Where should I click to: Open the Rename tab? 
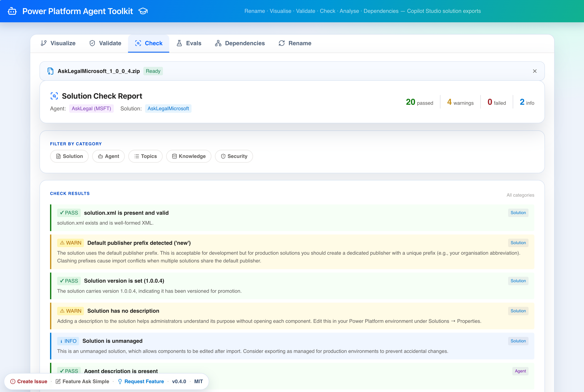pyautogui.click(x=295, y=43)
